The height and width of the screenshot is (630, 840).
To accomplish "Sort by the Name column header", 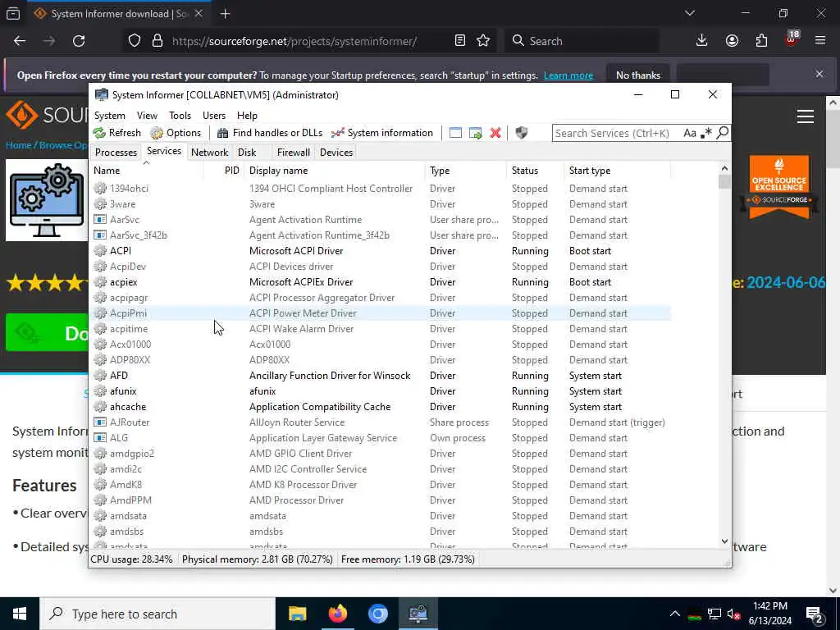I will point(146,171).
